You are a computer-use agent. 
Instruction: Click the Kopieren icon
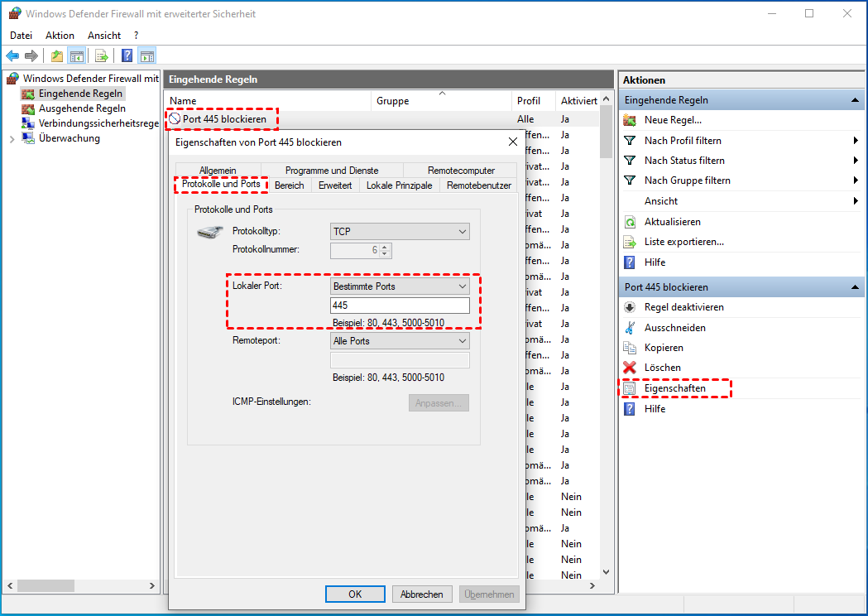pyautogui.click(x=630, y=348)
